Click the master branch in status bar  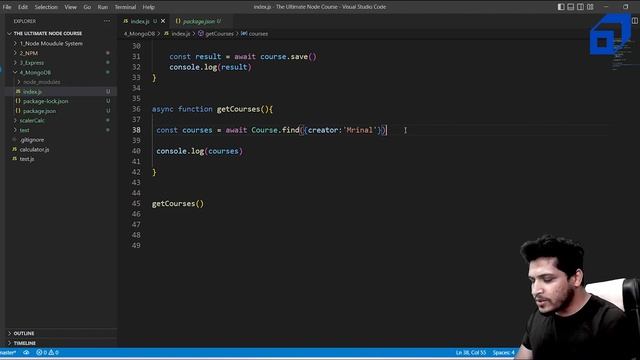8,353
